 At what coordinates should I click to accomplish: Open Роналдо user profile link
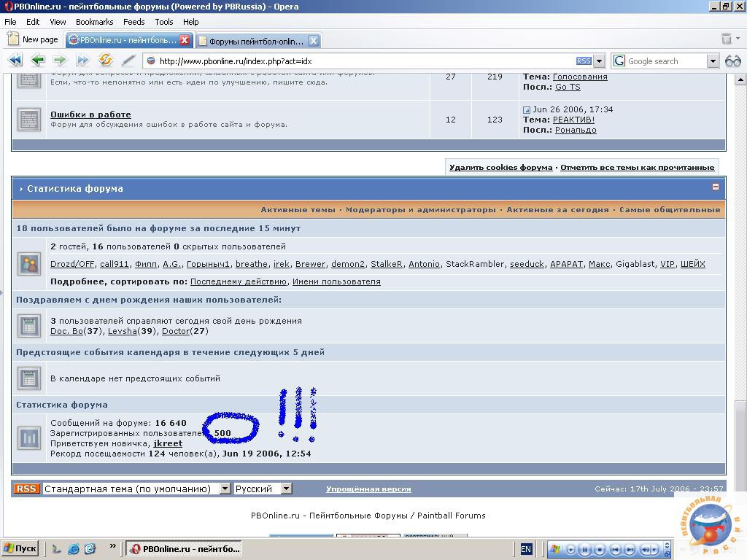pos(576,130)
